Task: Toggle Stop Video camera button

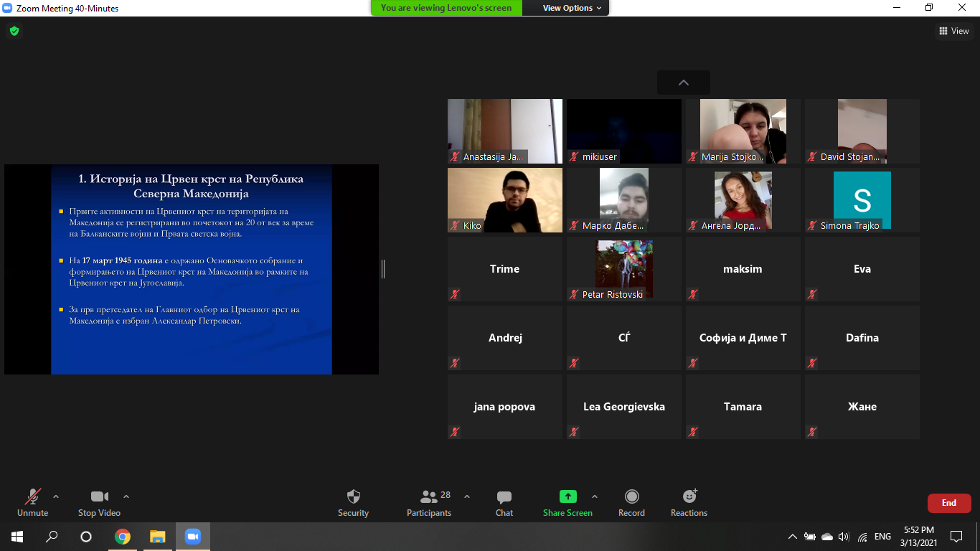Action: coord(99,502)
